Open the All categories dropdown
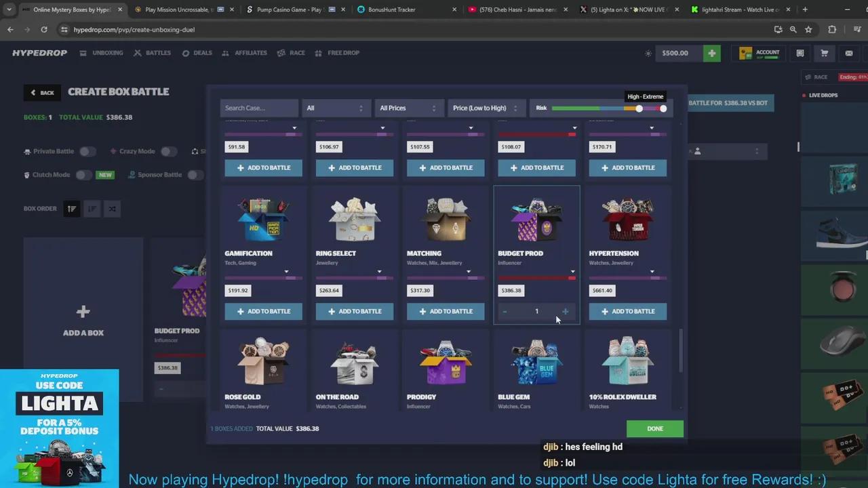The image size is (868, 488). pyautogui.click(x=335, y=108)
